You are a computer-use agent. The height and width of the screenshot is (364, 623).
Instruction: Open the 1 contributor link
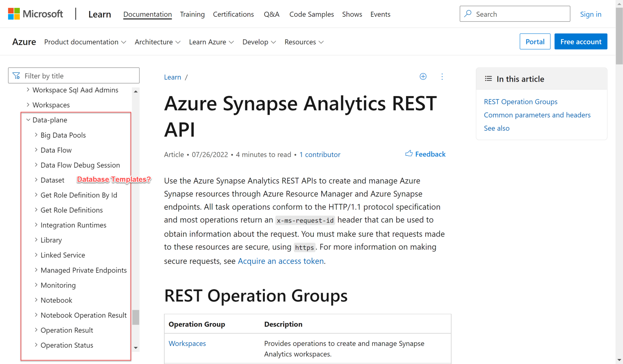(x=320, y=155)
